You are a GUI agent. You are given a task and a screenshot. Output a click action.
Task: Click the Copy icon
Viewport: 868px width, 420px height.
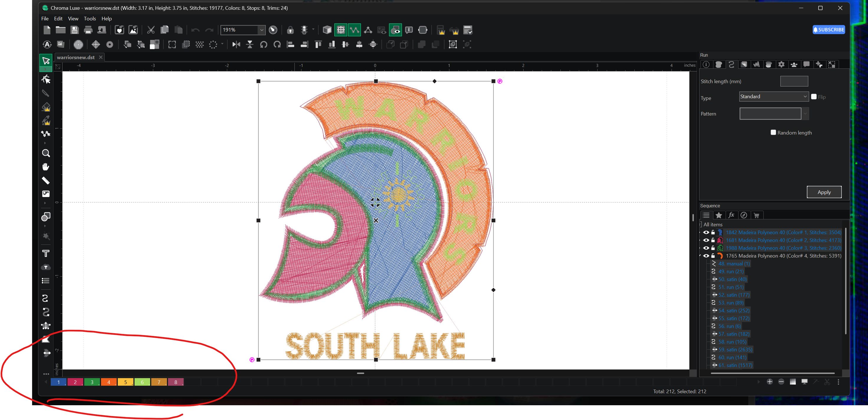(165, 30)
